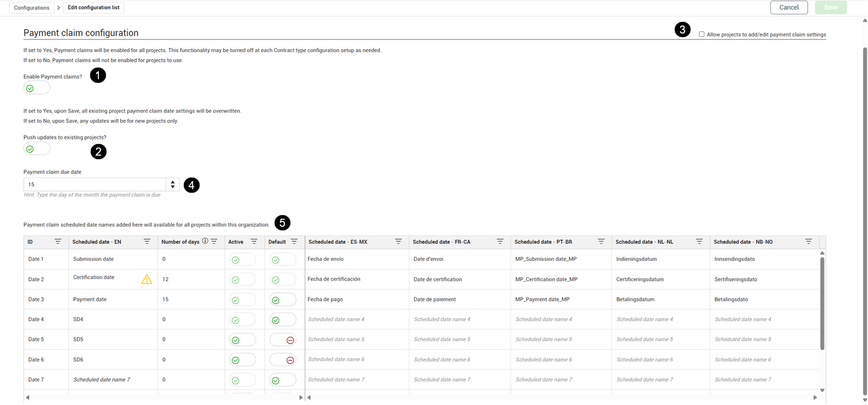This screenshot has height=405, width=868.
Task: Toggle Enable Payment claims switch
Action: 36,88
